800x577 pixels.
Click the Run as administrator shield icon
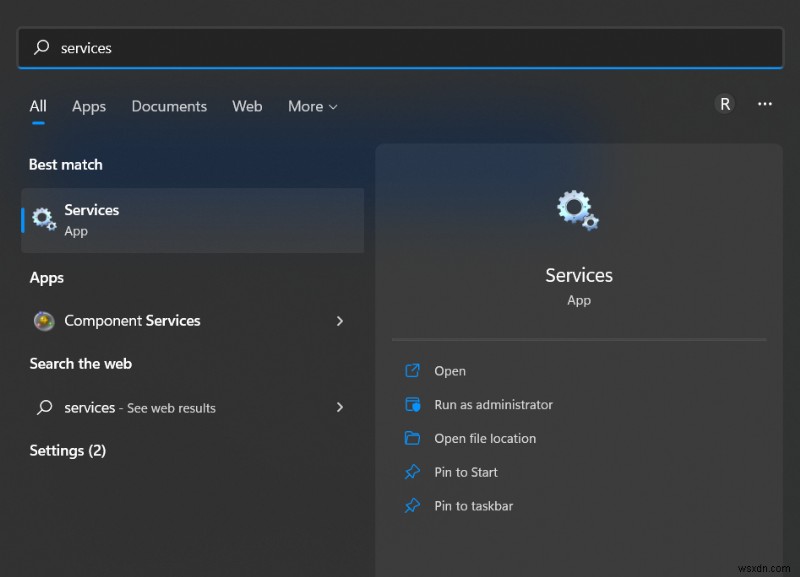point(413,405)
